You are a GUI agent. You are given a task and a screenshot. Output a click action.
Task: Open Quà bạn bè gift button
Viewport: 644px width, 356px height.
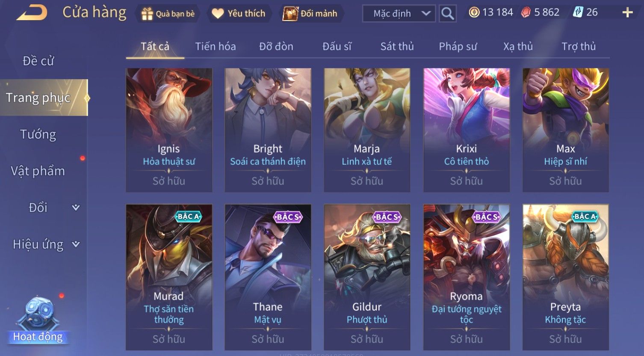click(x=168, y=14)
